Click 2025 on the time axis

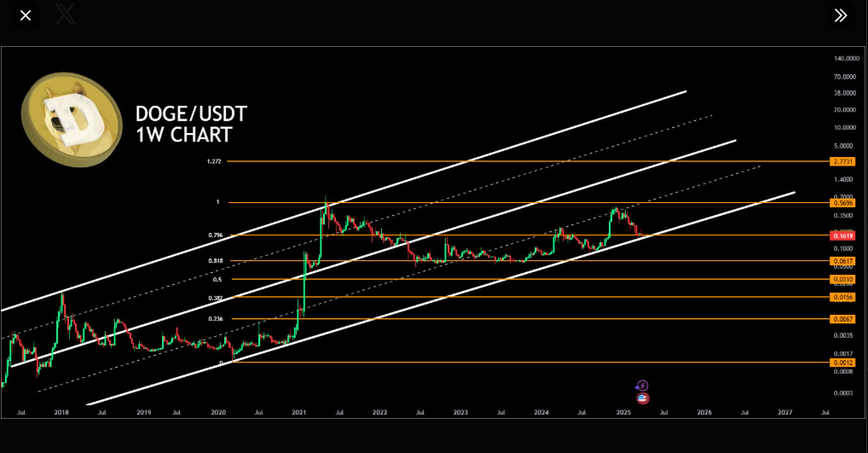pos(623,412)
